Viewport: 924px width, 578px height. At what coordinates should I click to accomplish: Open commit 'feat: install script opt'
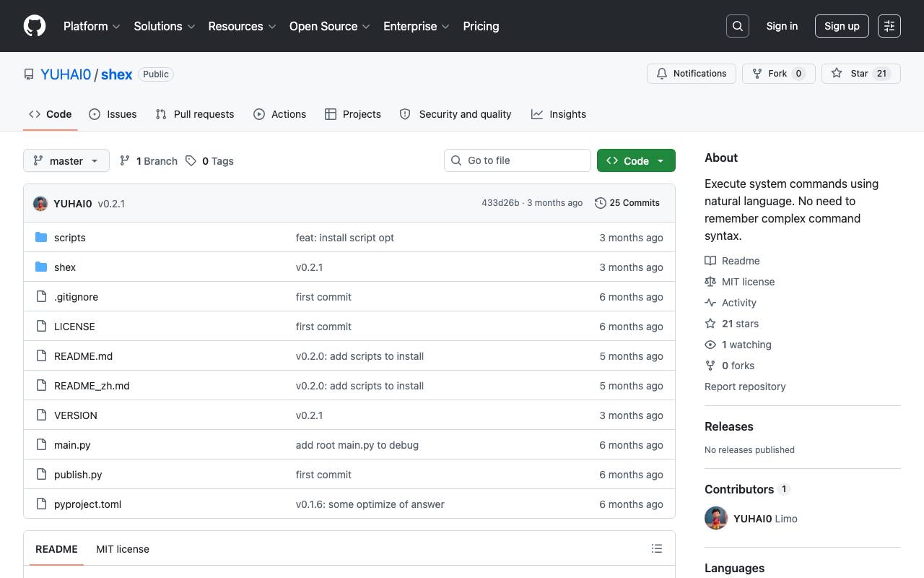coord(345,238)
